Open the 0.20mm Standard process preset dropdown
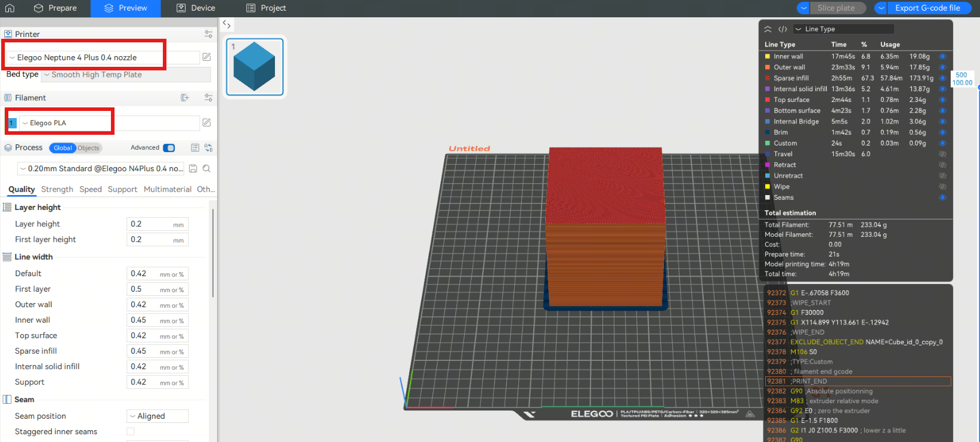980x442 pixels. coord(100,169)
